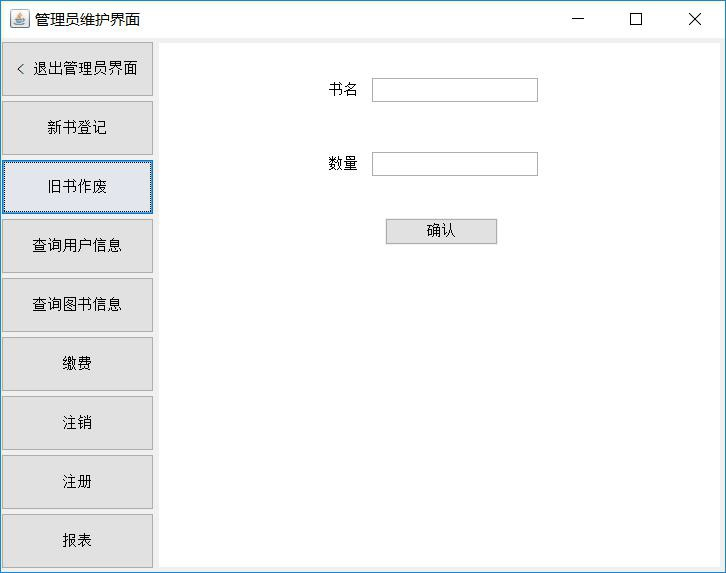This screenshot has width=726, height=573.
Task: Open 查询图书信息 from the sidebar
Action: click(x=77, y=305)
